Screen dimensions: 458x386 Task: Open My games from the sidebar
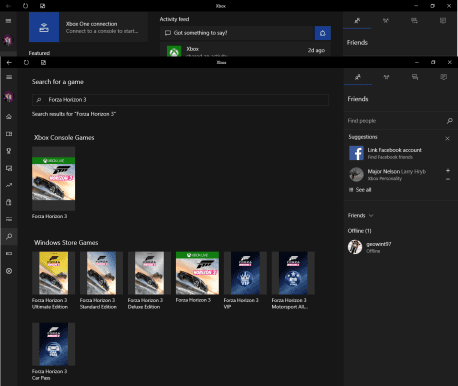[x=9, y=134]
